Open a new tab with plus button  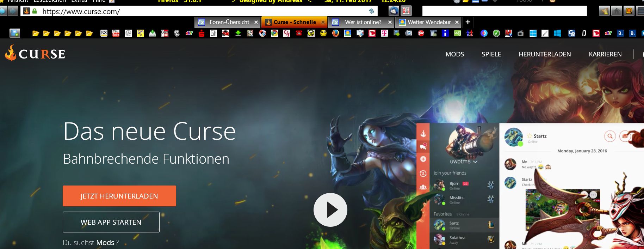468,22
